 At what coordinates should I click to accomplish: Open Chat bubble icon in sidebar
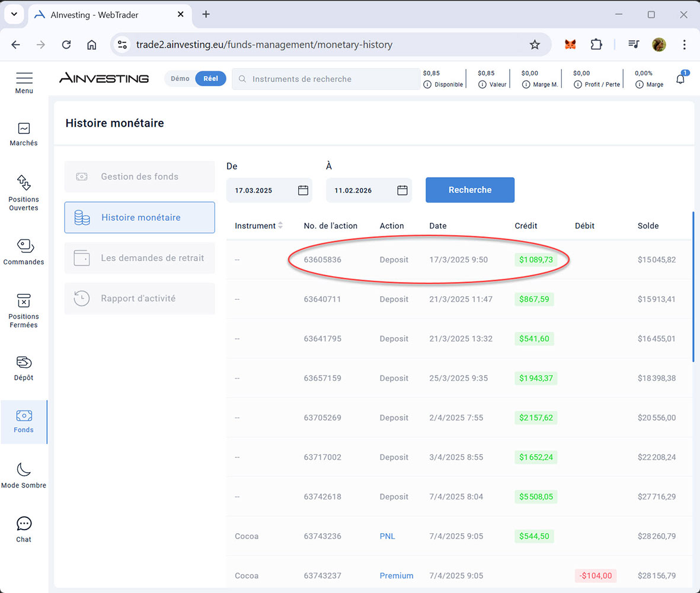pyautogui.click(x=24, y=524)
